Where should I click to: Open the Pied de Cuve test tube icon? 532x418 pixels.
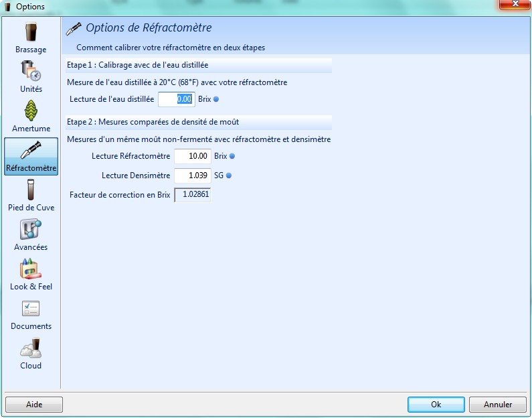coord(31,190)
